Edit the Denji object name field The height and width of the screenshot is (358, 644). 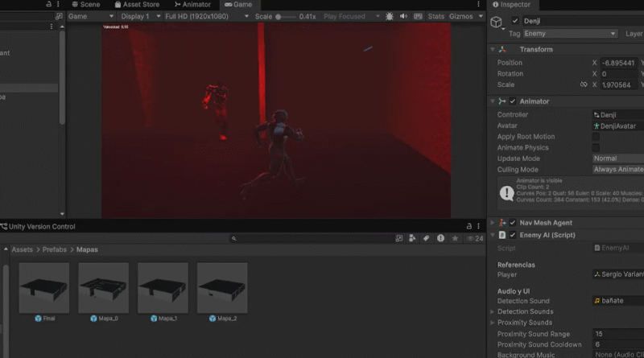[582, 21]
